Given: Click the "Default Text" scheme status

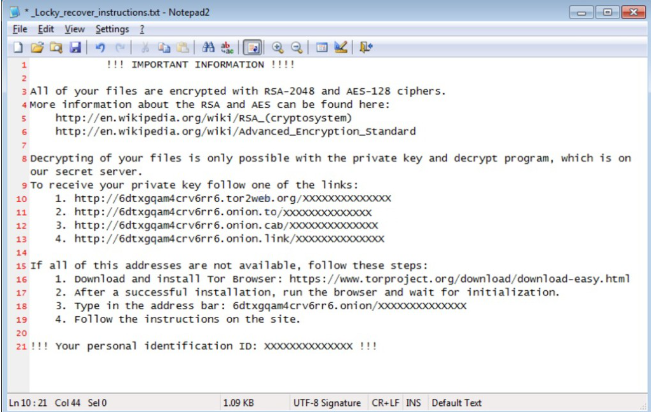Looking at the screenshot, I should point(456,403).
